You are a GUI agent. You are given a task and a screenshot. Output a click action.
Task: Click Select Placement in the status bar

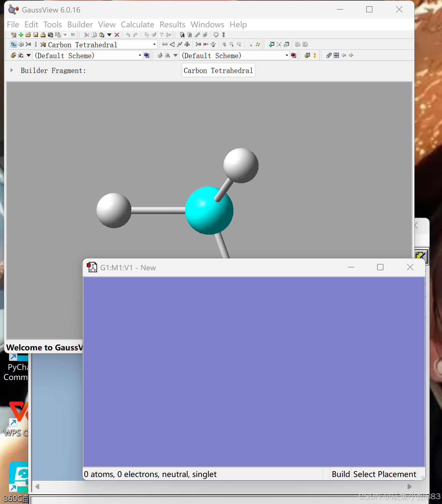pyautogui.click(x=384, y=474)
